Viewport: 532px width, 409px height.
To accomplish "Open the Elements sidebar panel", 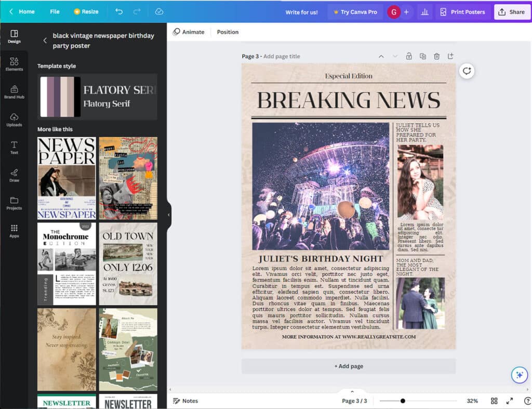I will (x=14, y=64).
